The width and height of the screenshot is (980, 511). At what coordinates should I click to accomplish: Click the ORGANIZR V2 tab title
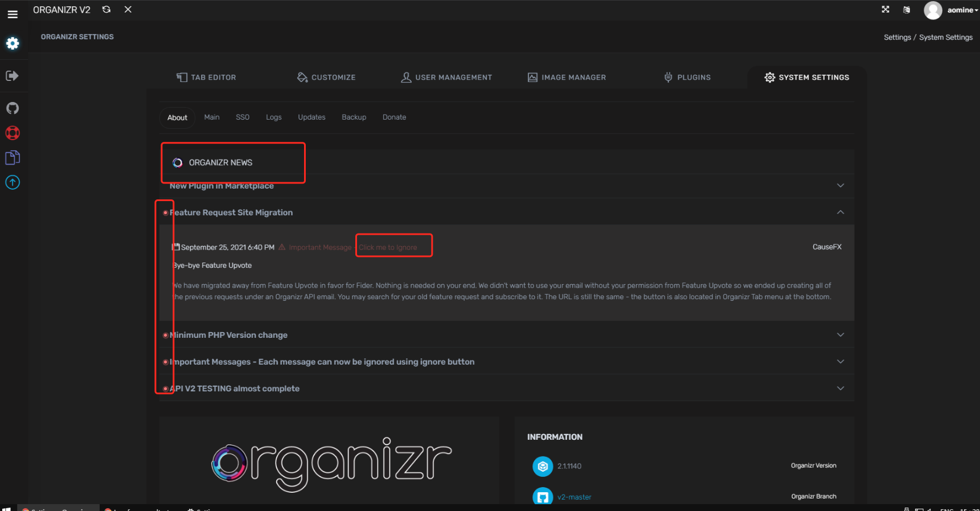pos(61,10)
